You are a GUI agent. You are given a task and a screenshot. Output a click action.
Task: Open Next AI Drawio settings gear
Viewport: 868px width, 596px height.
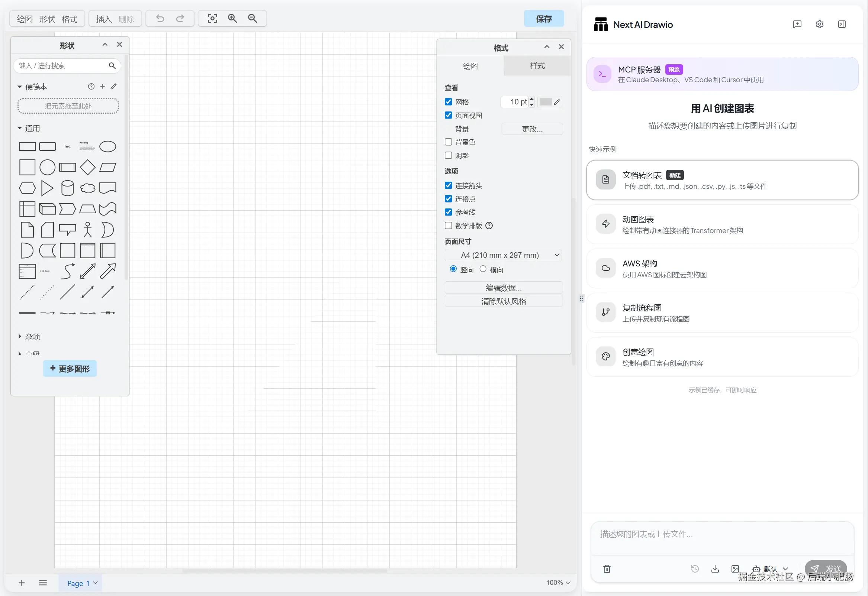[x=819, y=25]
